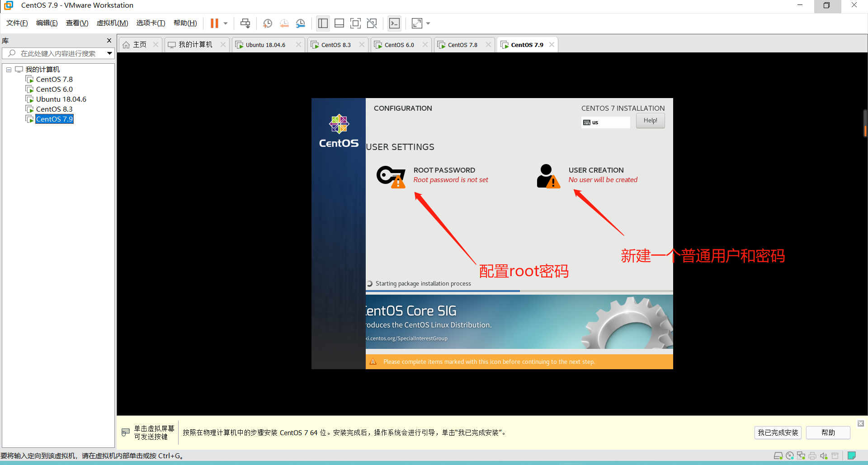Dismiss the yellow install hint bar
Screen dimensions: 868x465
(861, 423)
